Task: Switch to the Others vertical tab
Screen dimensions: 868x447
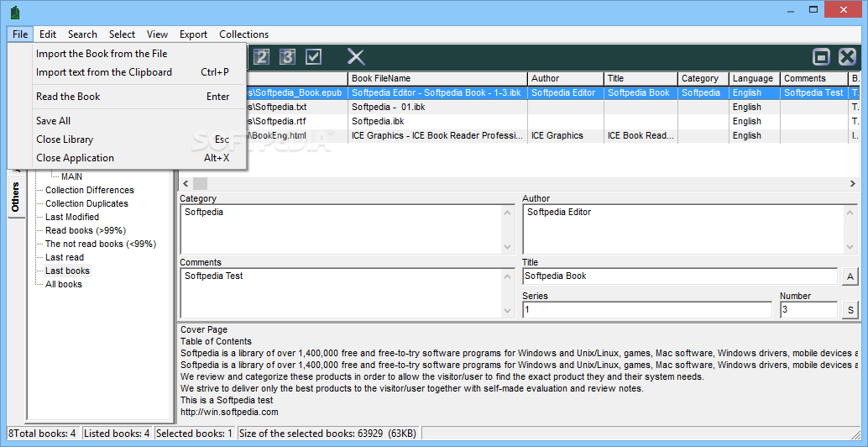Action: [x=15, y=197]
